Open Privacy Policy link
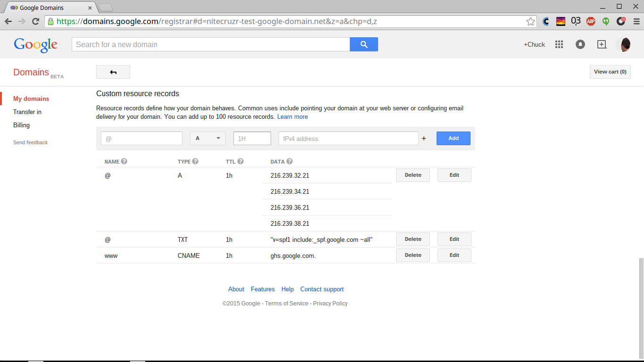The image size is (644, 362). pos(330,304)
